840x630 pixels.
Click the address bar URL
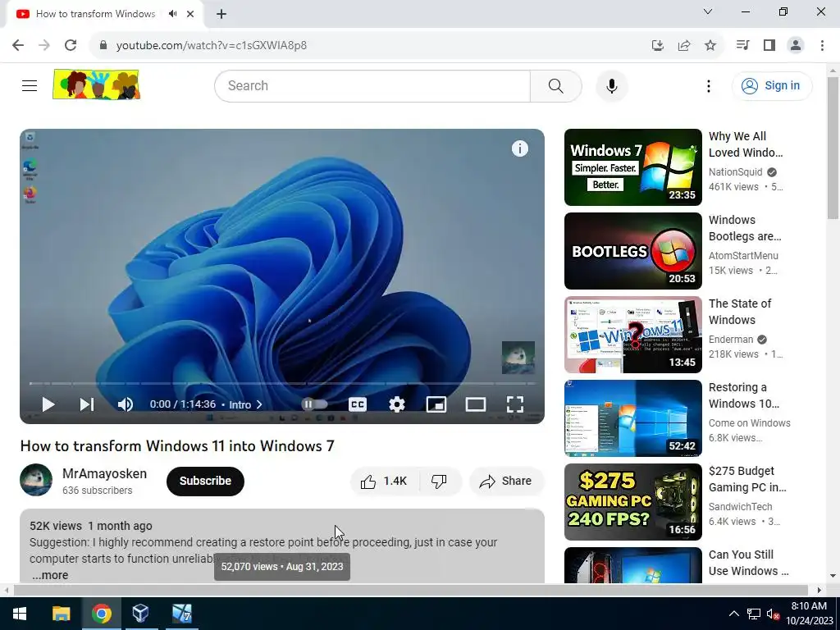coord(212,46)
